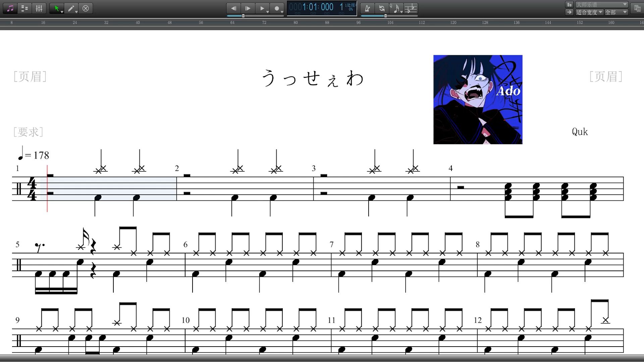
Task: Open the 全部 dropdown
Action: coord(616,12)
